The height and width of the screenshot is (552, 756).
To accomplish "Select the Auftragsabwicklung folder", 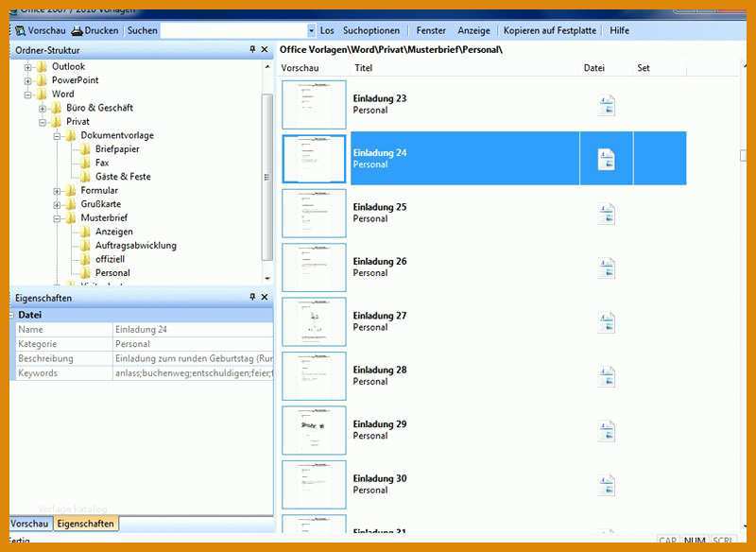I will pyautogui.click(x=135, y=246).
